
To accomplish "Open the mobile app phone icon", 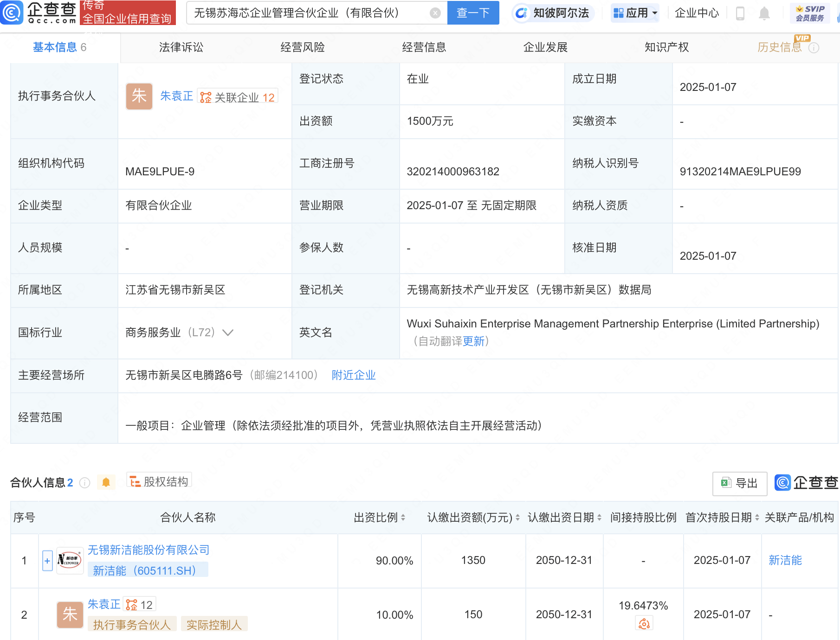I will (740, 13).
